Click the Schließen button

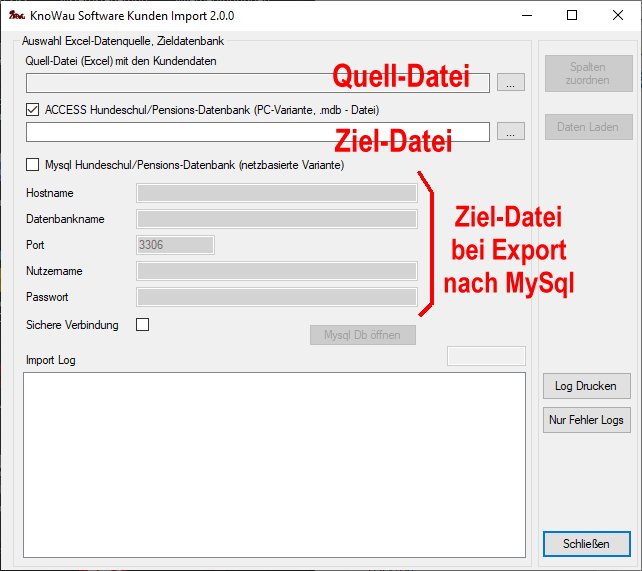point(587,544)
